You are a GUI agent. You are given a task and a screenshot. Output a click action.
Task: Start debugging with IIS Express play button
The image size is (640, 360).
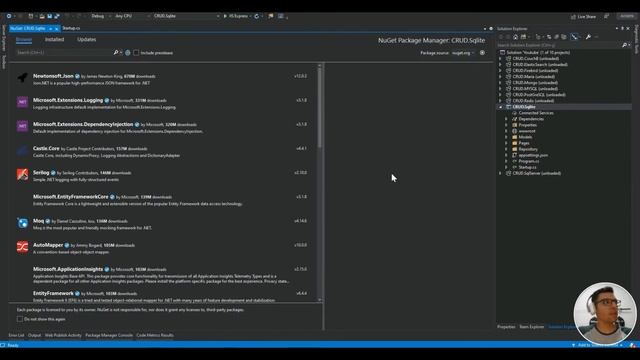[x=225, y=16]
